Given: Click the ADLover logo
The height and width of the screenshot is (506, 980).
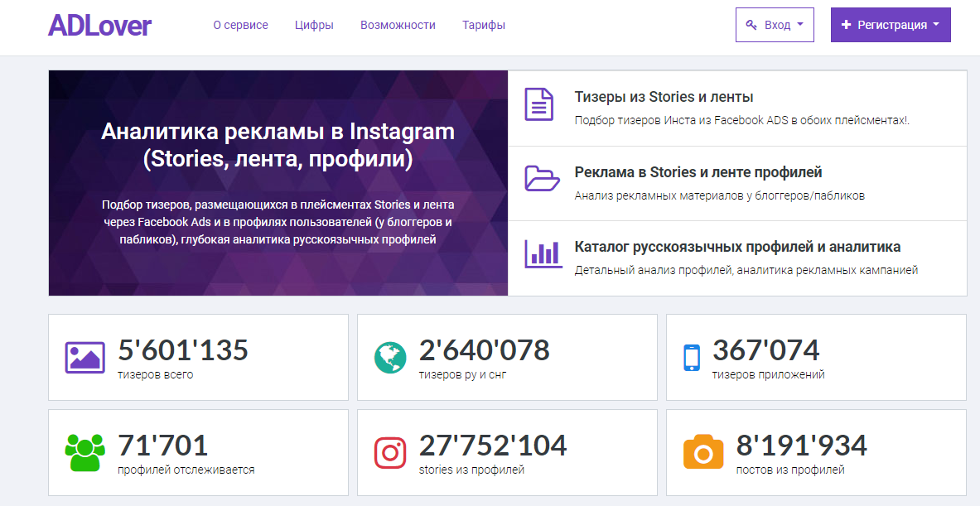Looking at the screenshot, I should (100, 25).
